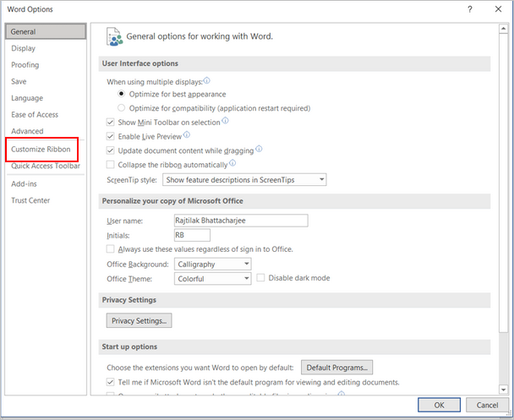Click the vertical scrollbar thumb
Screen dimensions: 514x420
coord(503,183)
